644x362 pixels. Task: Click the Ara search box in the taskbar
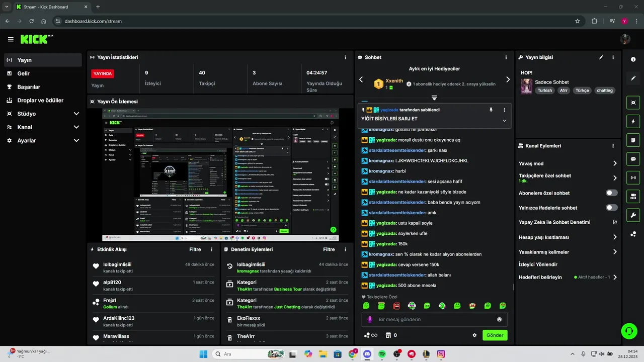(249, 354)
